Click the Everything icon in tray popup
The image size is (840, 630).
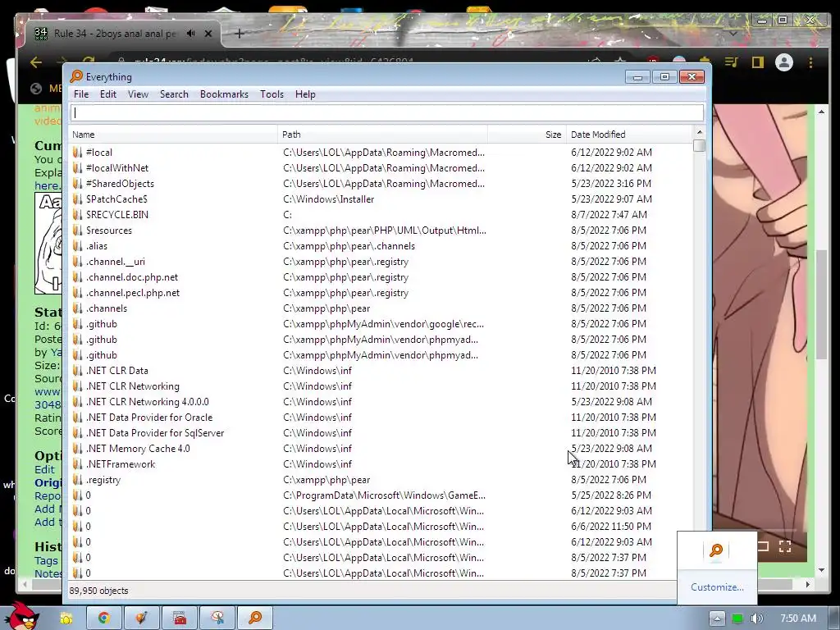pos(716,550)
